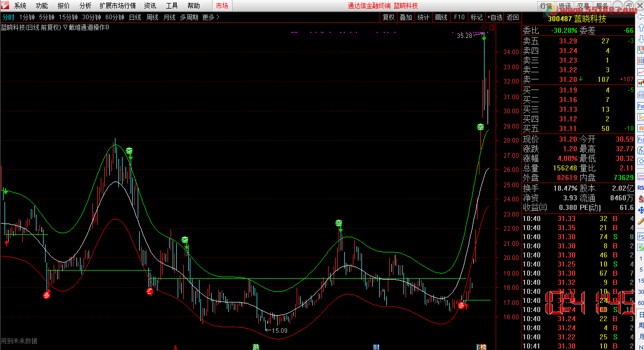The image size is (644, 350).
Task: Open the 扩展市场行情 menu
Action: [x=117, y=6]
